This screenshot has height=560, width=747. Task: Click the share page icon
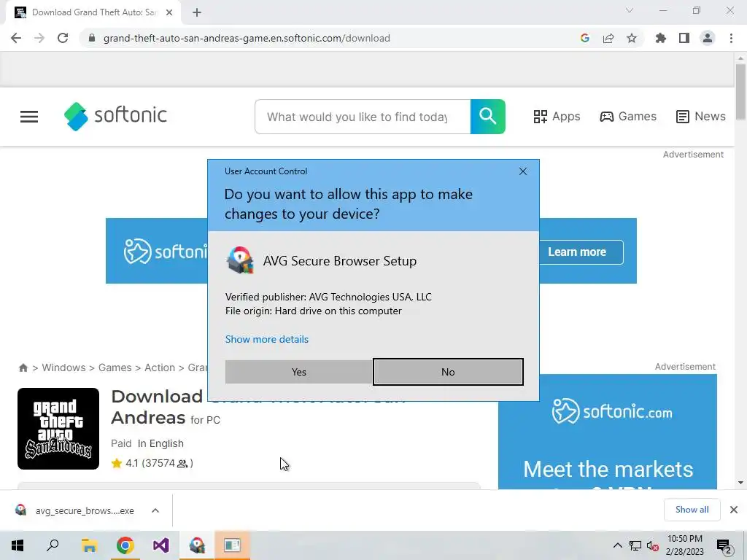coord(608,38)
